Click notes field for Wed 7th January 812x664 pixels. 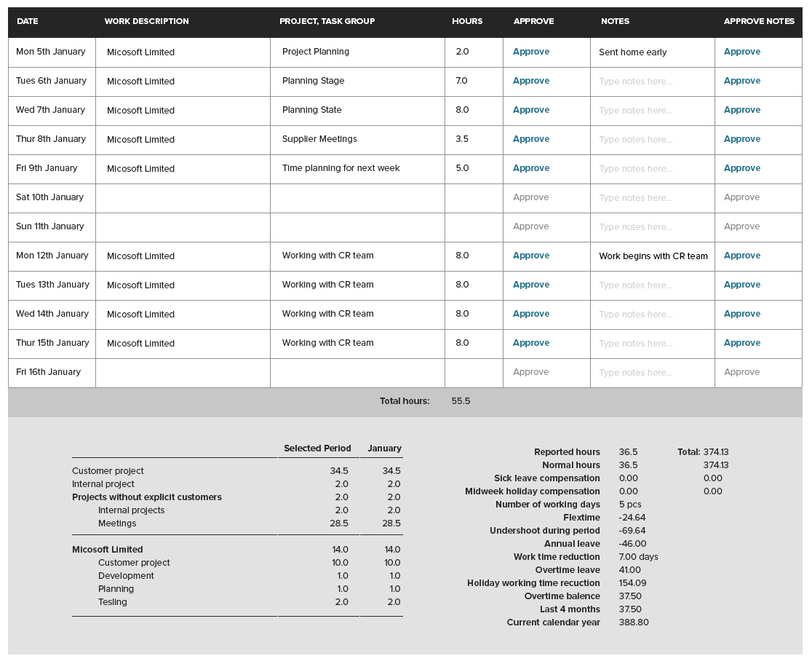pos(651,111)
